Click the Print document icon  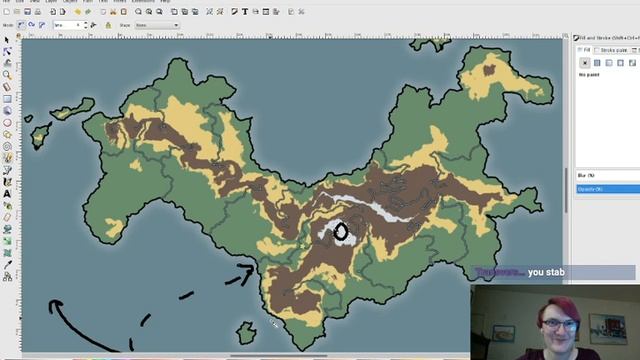click(x=38, y=12)
